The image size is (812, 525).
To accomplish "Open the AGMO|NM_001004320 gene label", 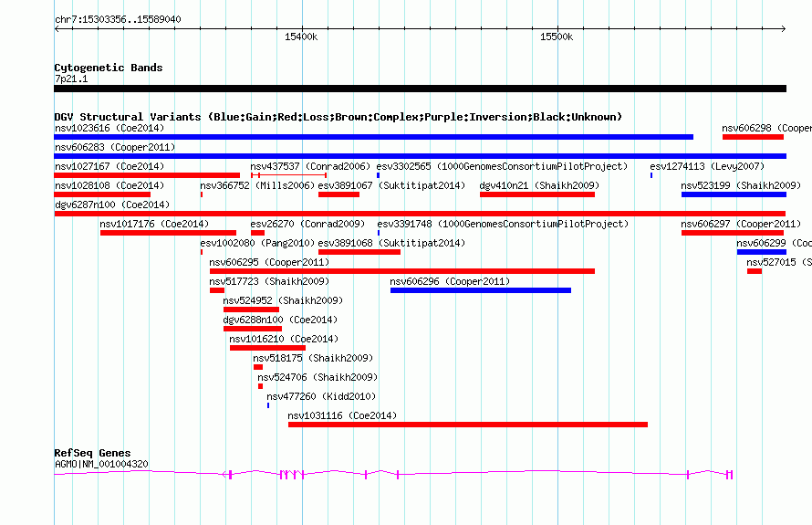I will pyautogui.click(x=101, y=464).
